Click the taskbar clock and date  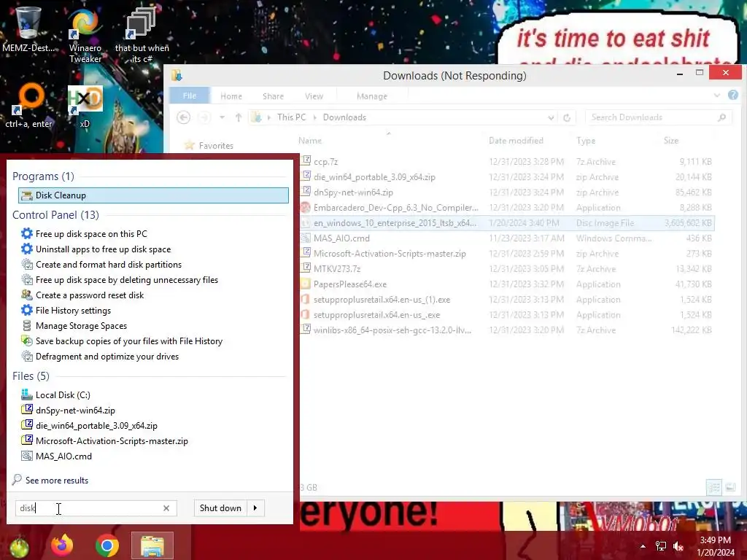pyautogui.click(x=715, y=546)
